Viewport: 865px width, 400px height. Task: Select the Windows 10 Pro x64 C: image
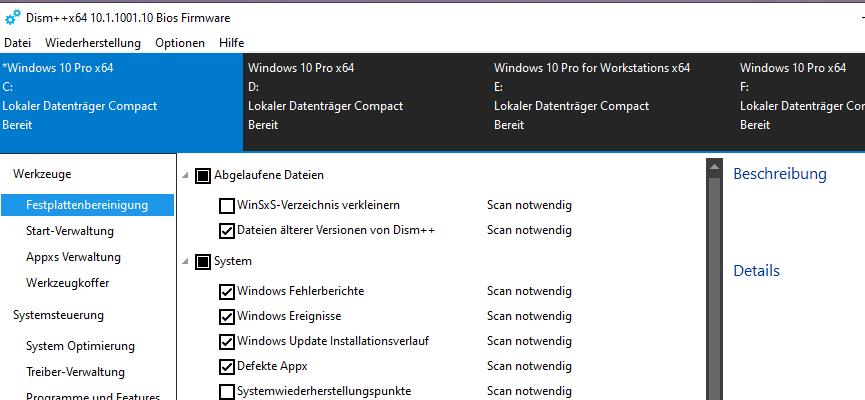[x=121, y=102]
